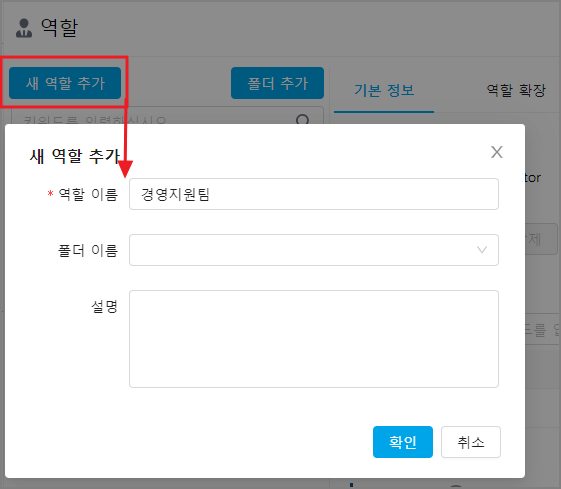Click the person icon beside 역할 heading
This screenshot has height=489, width=561.
point(24,28)
